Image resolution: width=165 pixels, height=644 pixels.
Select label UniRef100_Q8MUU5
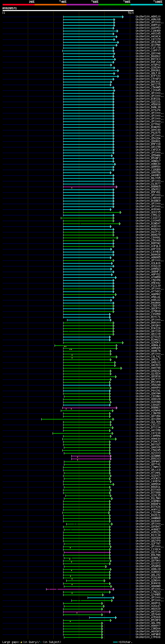tap(148, 348)
